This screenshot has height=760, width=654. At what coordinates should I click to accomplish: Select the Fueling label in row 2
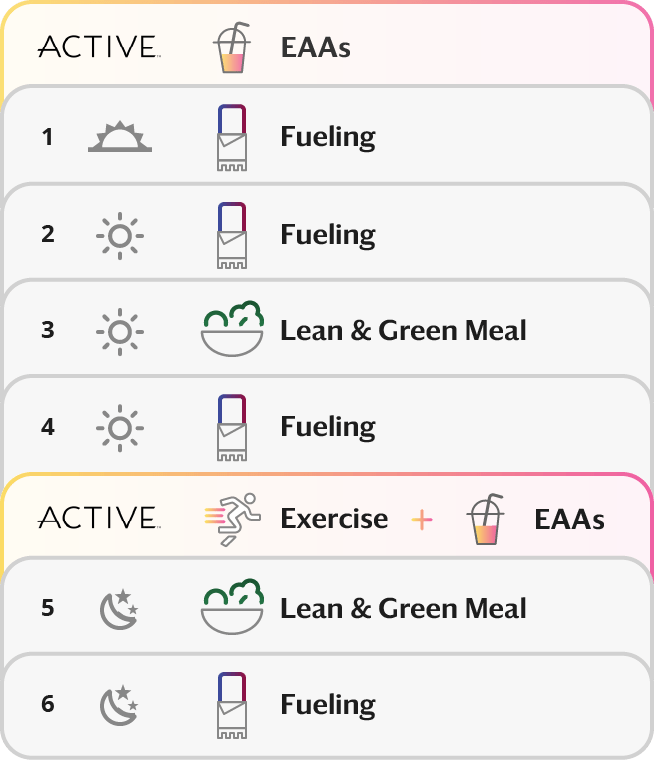pos(328,235)
